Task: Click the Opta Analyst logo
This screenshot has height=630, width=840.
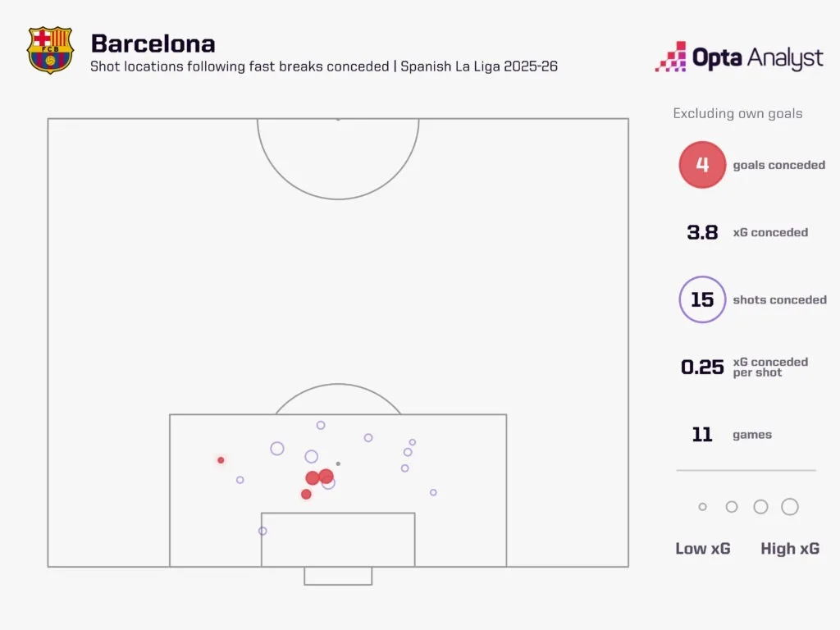Action: 738,57
